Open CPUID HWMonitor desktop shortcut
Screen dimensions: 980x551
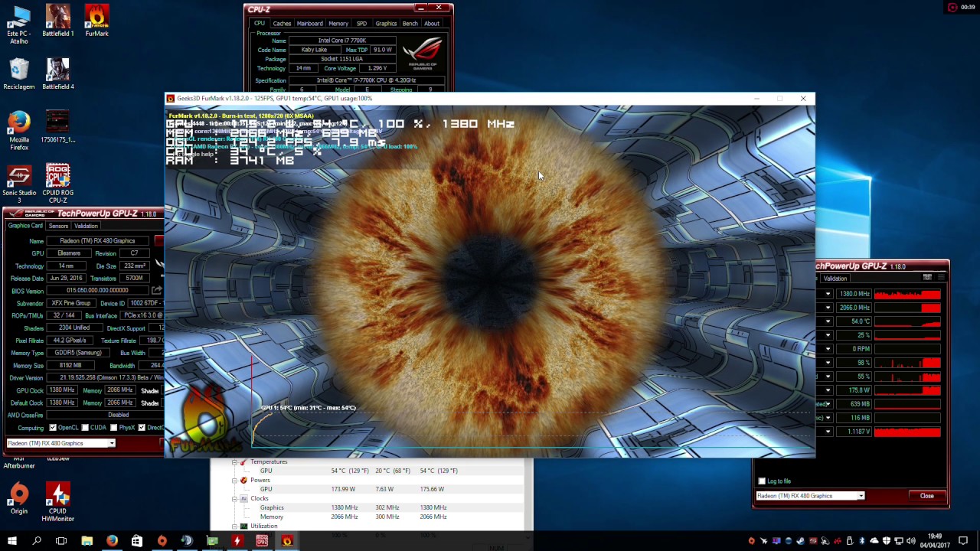(58, 503)
